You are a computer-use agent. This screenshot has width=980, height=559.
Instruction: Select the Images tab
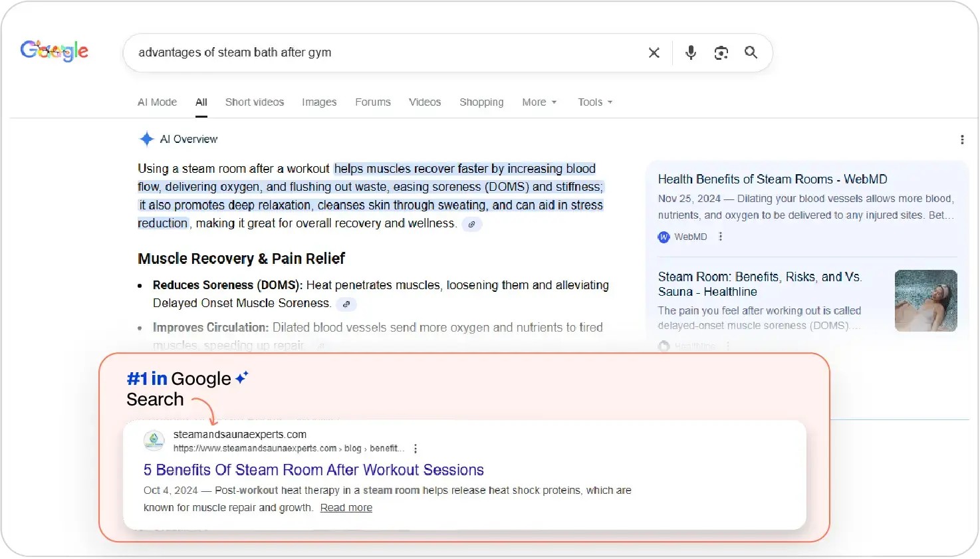point(319,102)
